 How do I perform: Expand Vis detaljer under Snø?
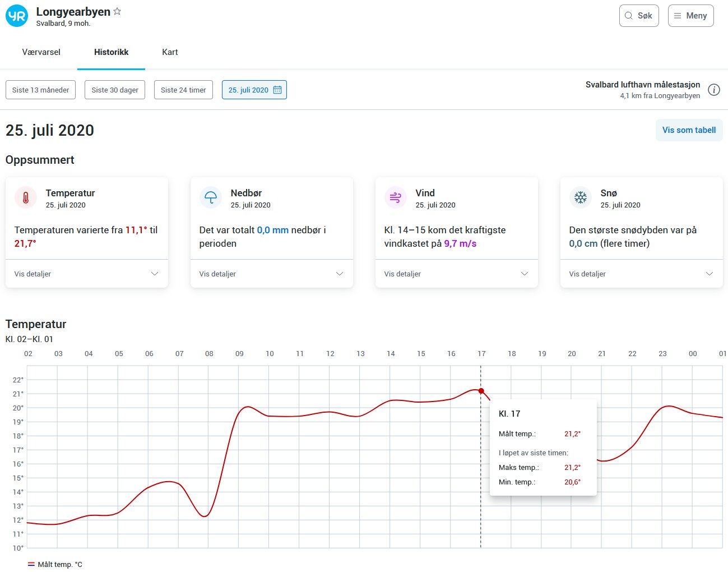coord(641,274)
